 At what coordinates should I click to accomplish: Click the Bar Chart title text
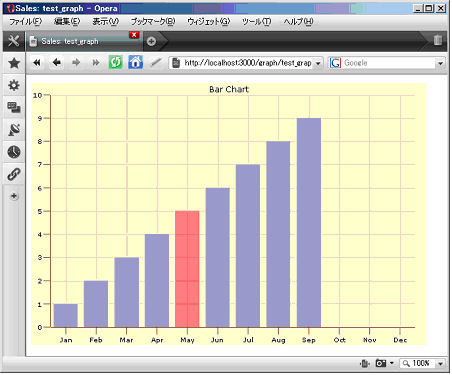pyautogui.click(x=229, y=89)
